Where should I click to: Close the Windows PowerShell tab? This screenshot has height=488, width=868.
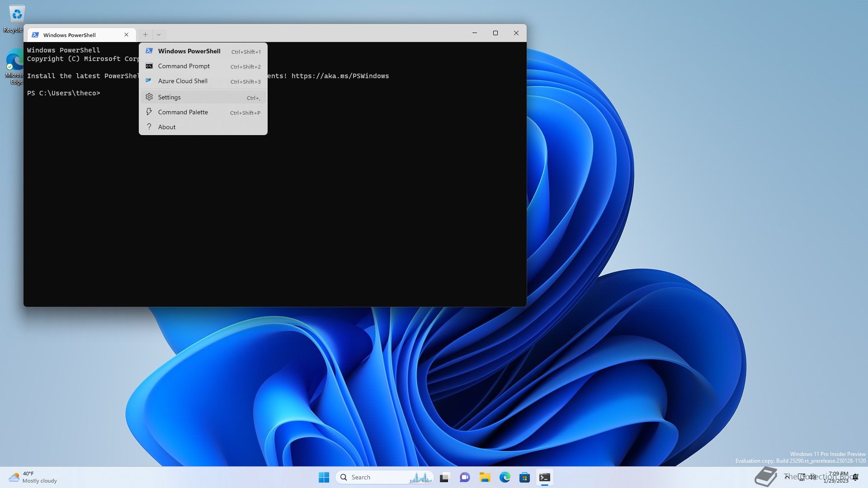click(x=127, y=35)
